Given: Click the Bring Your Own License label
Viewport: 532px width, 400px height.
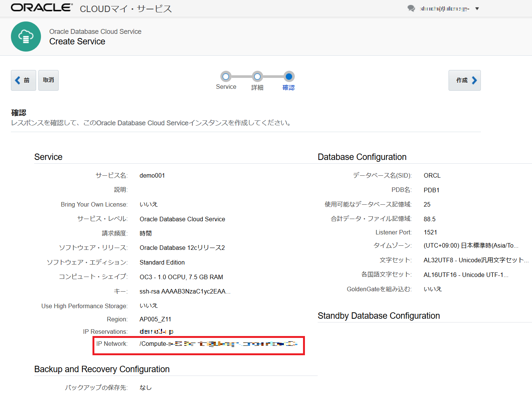Looking at the screenshot, I should tap(94, 204).
